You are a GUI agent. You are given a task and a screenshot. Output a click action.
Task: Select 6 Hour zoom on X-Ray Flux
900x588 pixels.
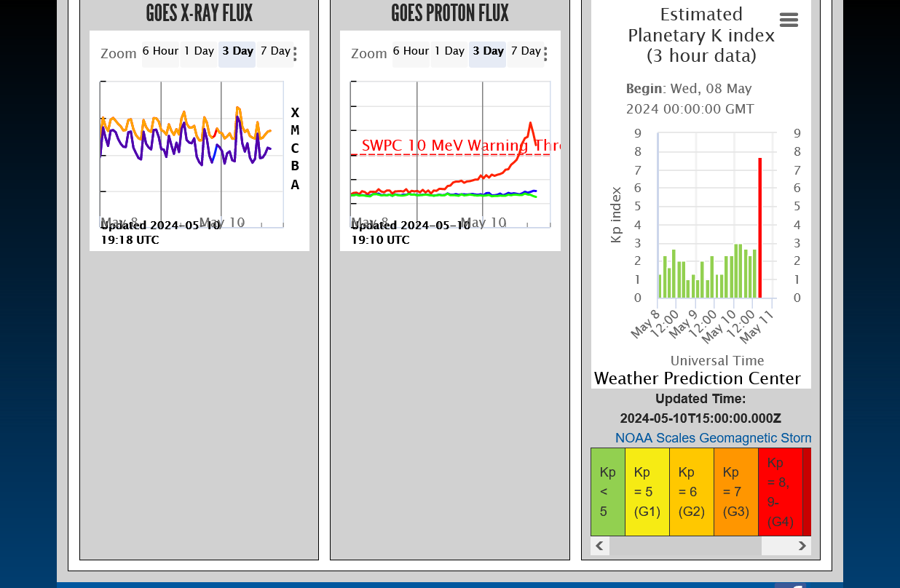[160, 52]
